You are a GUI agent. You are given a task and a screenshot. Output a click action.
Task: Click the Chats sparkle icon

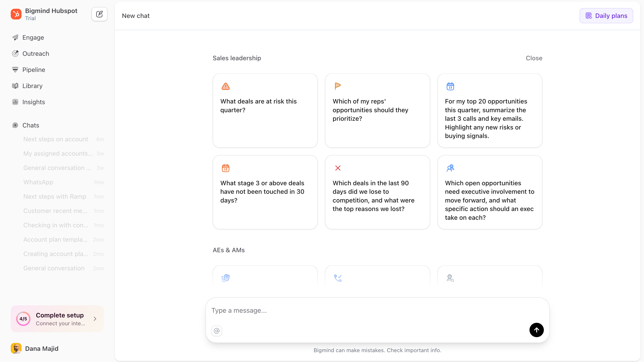(x=15, y=125)
